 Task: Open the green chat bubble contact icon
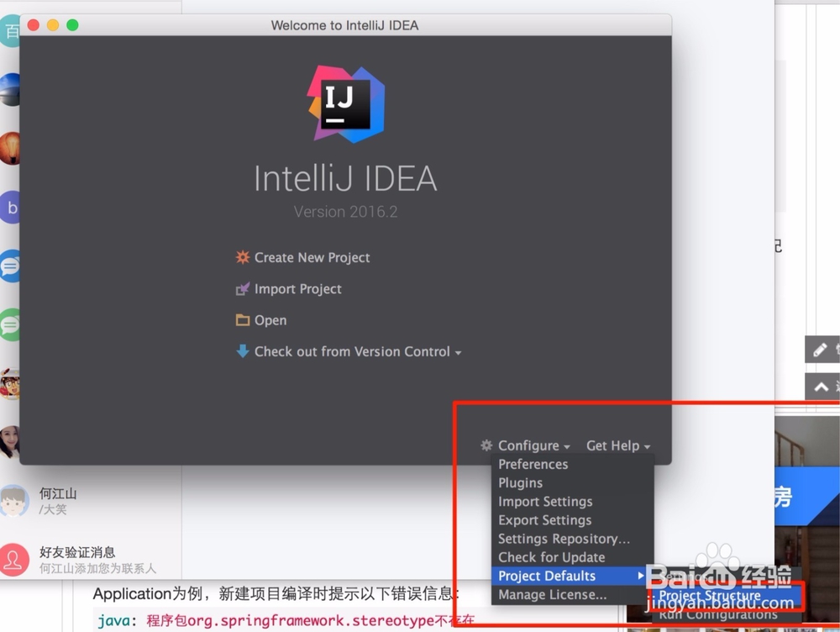point(11,325)
